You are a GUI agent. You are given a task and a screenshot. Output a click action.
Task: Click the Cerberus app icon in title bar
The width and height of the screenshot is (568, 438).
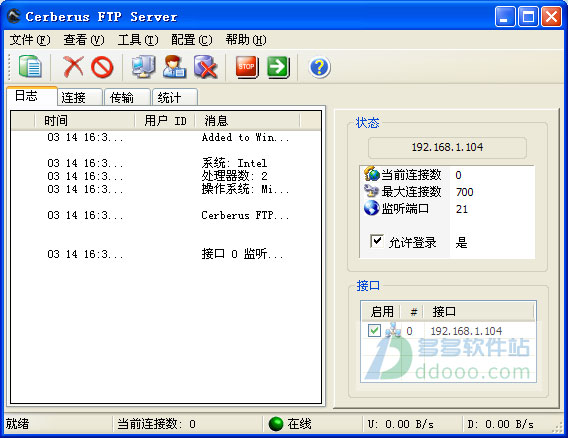[14, 16]
